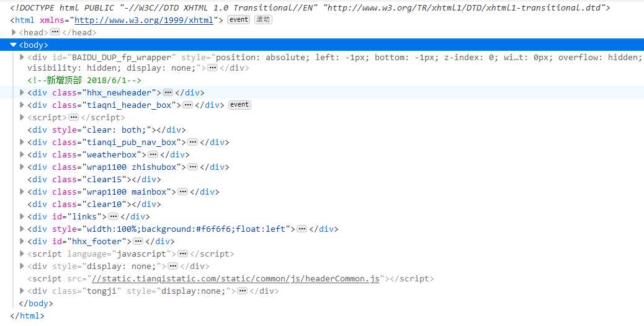This screenshot has width=644, height=326.
Task: Click ellipsis badge in tiaqni_header_box div
Action: click(188, 105)
